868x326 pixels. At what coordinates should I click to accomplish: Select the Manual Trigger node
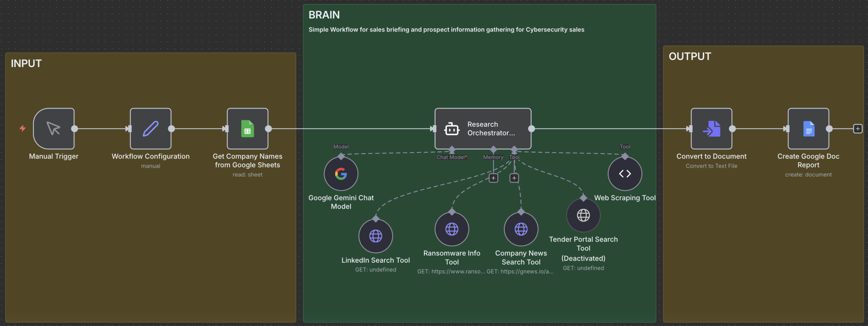click(x=54, y=129)
